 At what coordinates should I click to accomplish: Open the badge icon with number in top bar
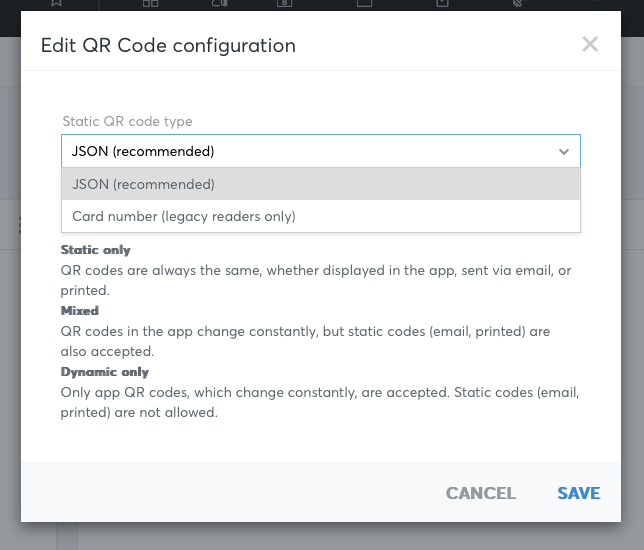point(284,3)
